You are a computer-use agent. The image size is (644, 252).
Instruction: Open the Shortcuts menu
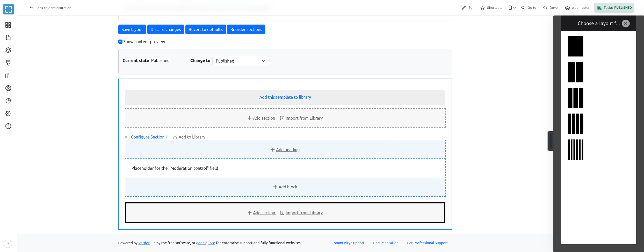[x=491, y=8]
